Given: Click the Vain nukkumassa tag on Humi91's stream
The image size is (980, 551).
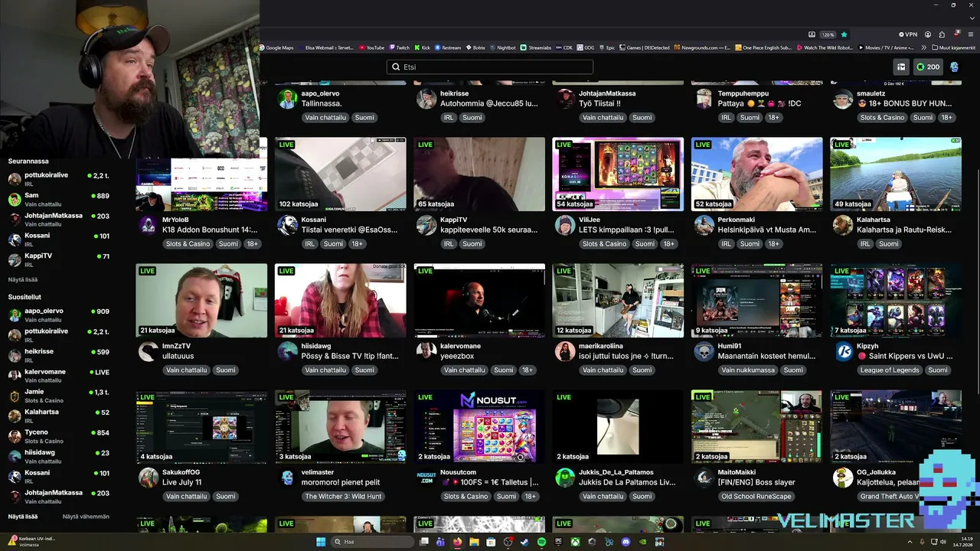Looking at the screenshot, I should coord(749,370).
